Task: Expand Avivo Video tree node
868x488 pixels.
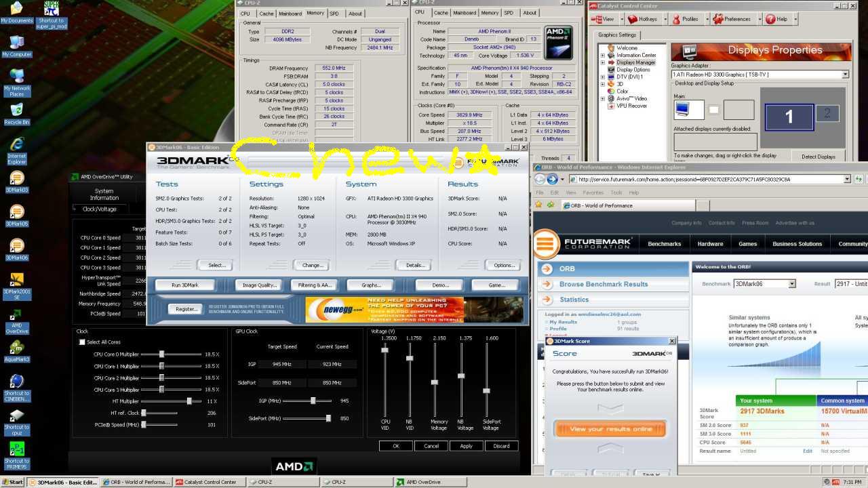Action: (602, 98)
